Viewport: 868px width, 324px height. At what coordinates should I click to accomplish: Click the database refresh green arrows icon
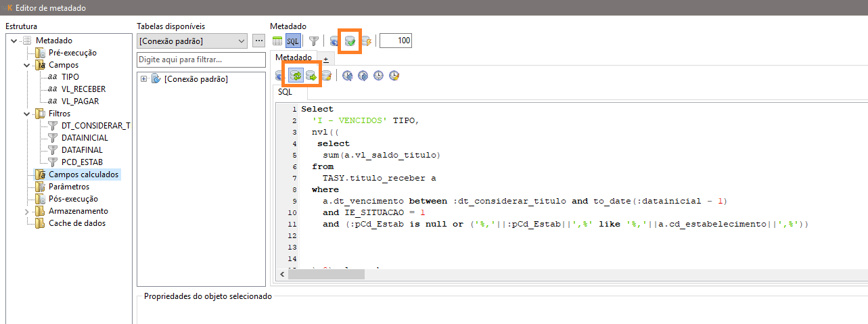pyautogui.click(x=296, y=75)
